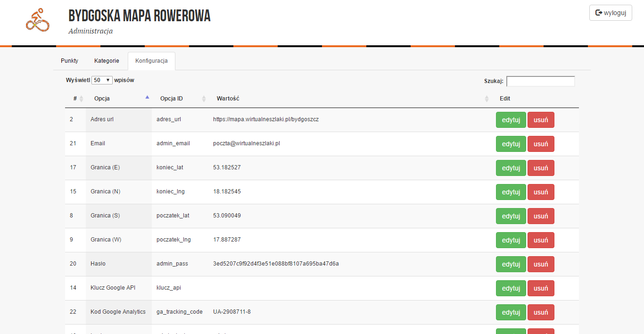Open the Kategorie tab
This screenshot has height=334, width=644.
(x=107, y=61)
